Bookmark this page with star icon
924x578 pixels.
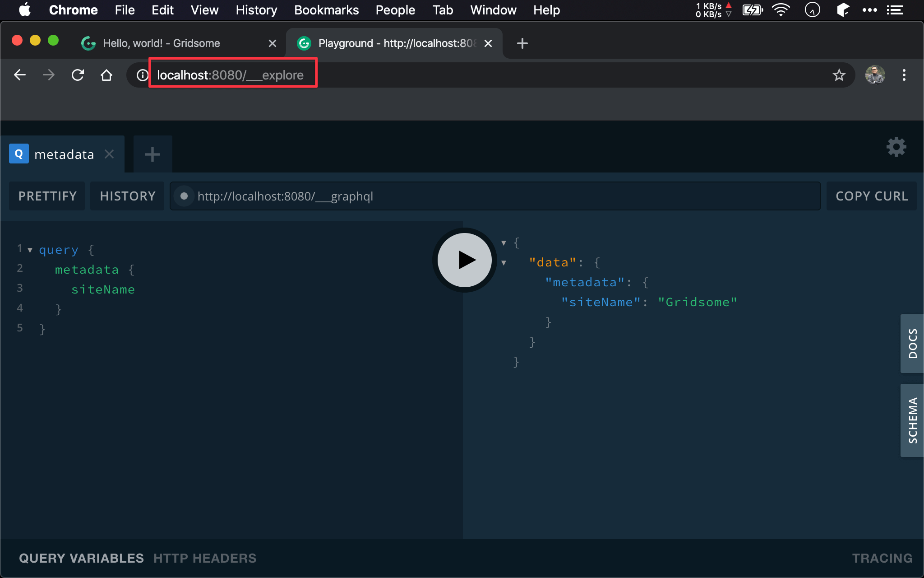[x=839, y=75]
